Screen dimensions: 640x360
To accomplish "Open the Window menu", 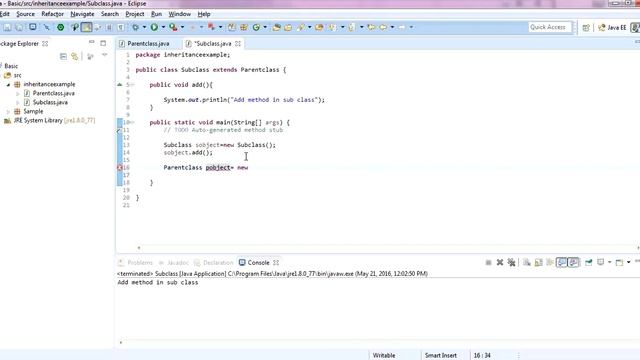I will point(180,14).
